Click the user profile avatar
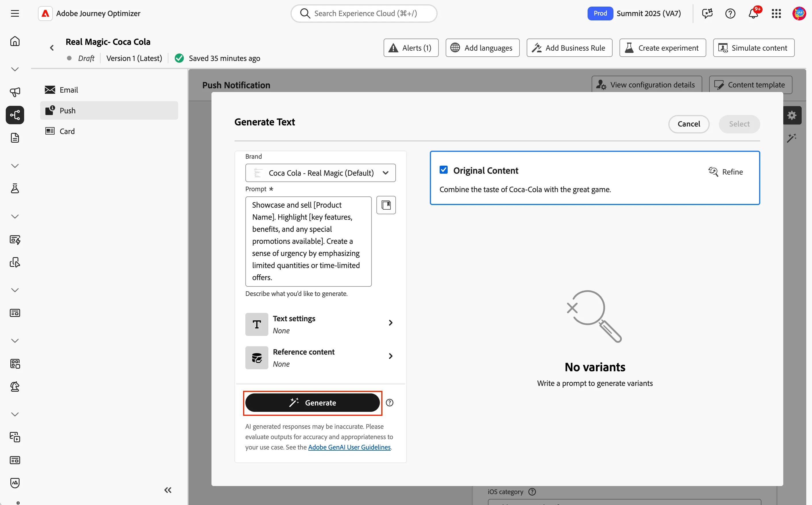The height and width of the screenshot is (505, 812). coord(799,13)
